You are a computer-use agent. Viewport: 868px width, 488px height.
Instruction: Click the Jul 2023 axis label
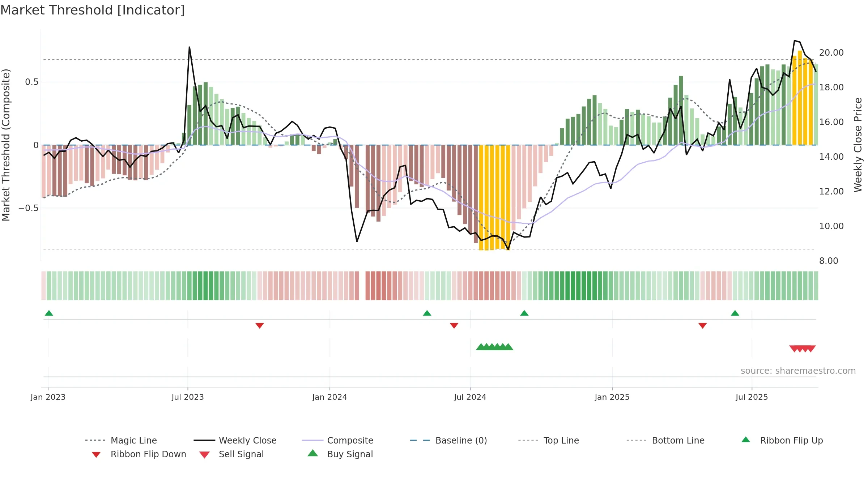188,397
